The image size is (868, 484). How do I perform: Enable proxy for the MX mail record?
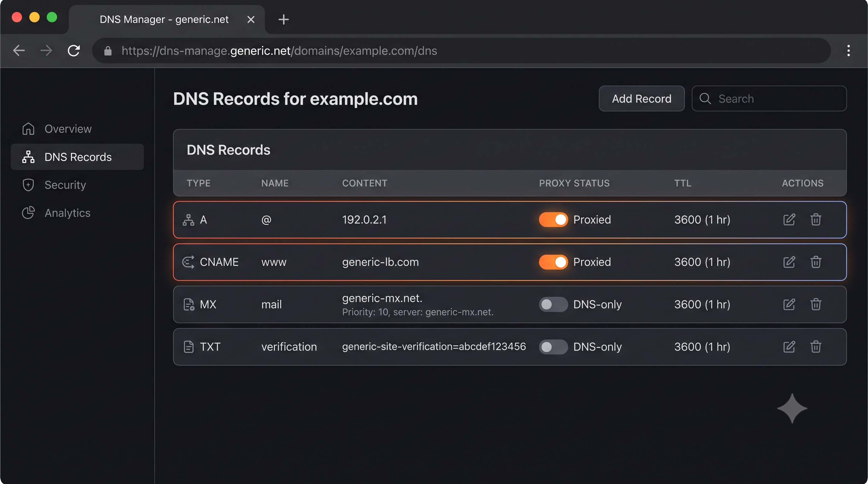pyautogui.click(x=553, y=305)
